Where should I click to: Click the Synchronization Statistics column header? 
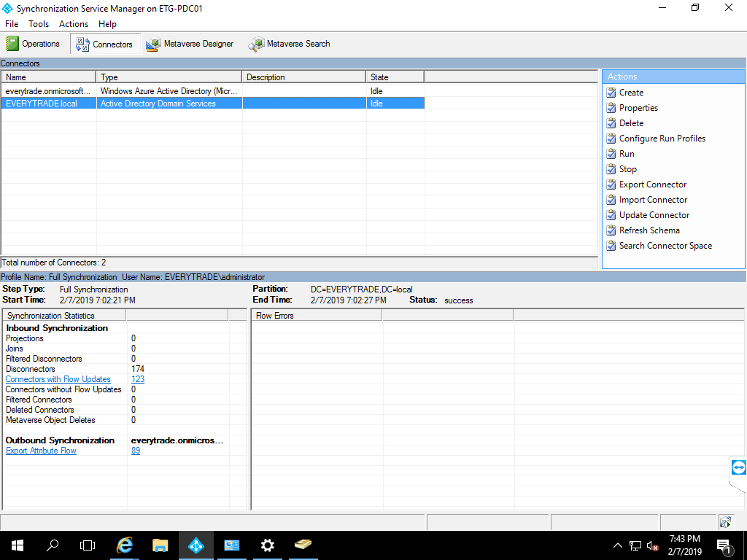(x=64, y=316)
